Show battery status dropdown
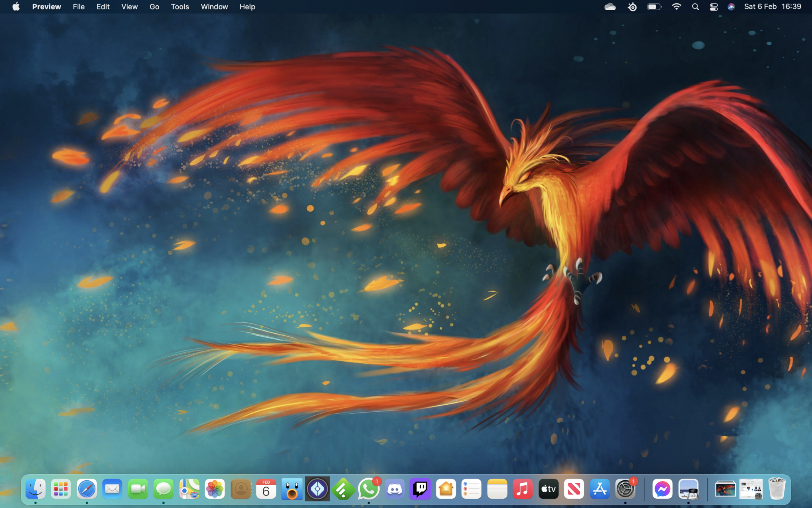 point(654,7)
